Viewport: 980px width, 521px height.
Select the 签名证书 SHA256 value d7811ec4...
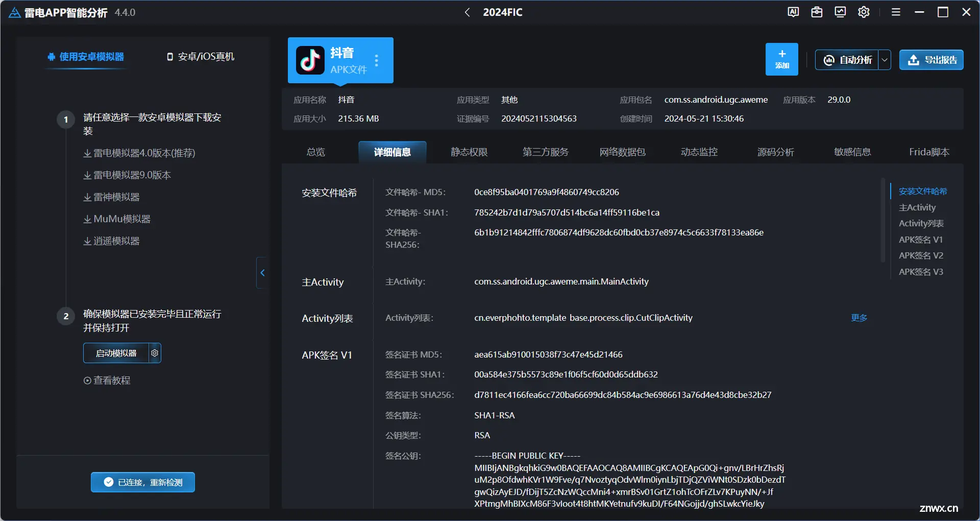coord(623,395)
